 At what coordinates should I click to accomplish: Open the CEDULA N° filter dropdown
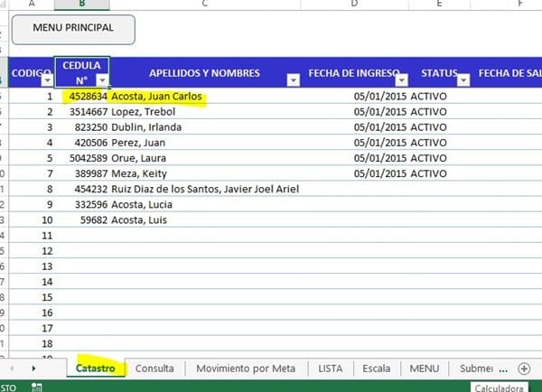coord(100,80)
